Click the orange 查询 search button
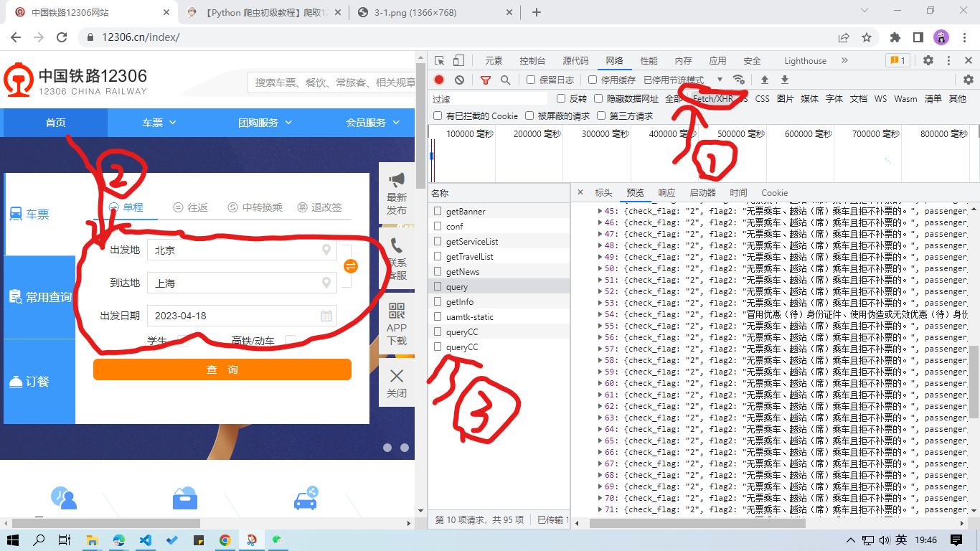 point(222,369)
